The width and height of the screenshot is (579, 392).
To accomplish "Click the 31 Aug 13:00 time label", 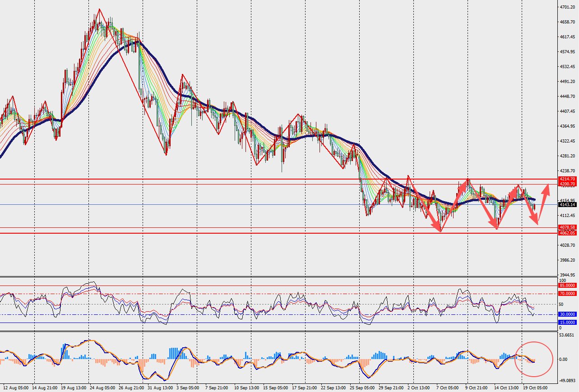I will (161, 388).
